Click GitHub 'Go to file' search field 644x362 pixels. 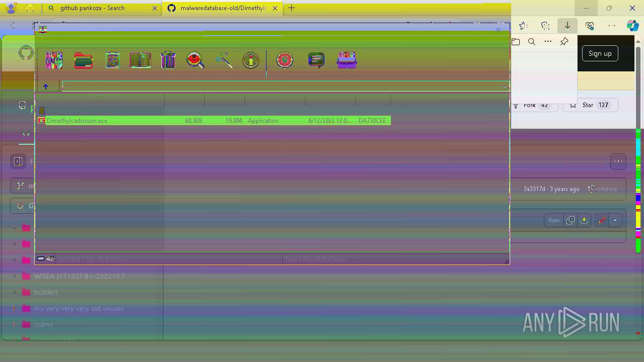pos(23,206)
